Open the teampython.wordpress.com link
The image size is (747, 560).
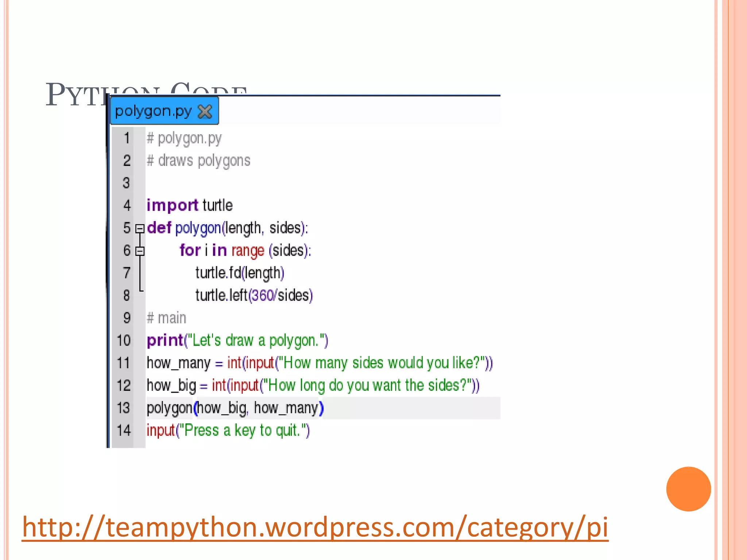(315, 527)
